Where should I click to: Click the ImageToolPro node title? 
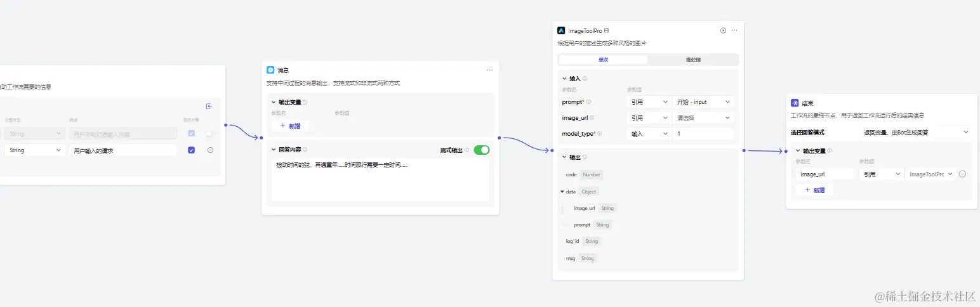tap(585, 30)
